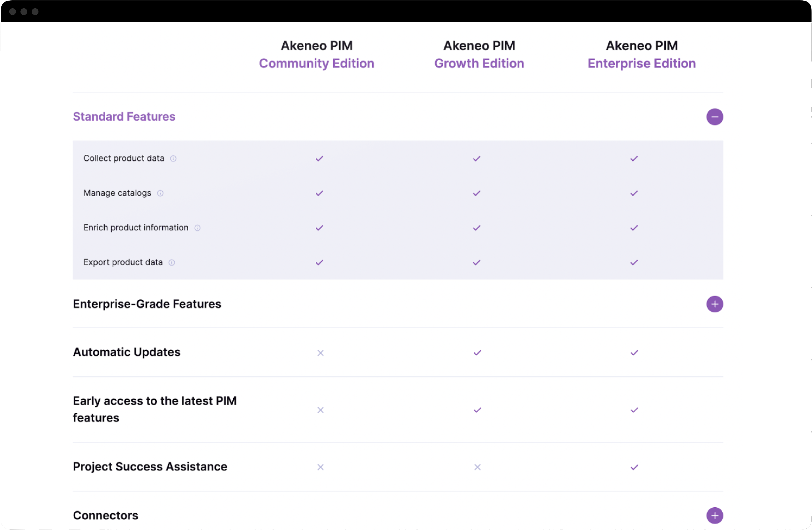Image resolution: width=812 pixels, height=530 pixels.
Task: Click info icon next to Enrich product information
Action: (197, 228)
